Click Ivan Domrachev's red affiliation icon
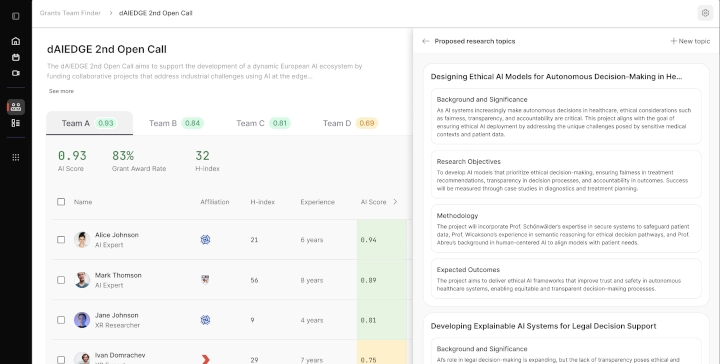 click(x=206, y=359)
